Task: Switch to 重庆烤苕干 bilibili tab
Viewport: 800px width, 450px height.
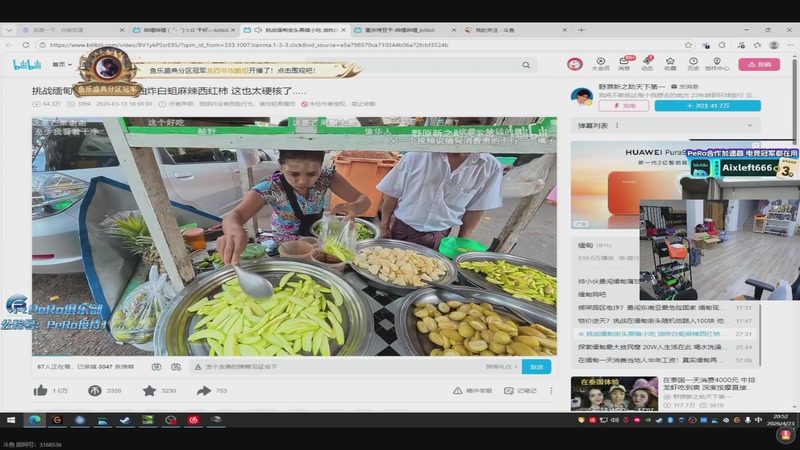Action: point(404,30)
